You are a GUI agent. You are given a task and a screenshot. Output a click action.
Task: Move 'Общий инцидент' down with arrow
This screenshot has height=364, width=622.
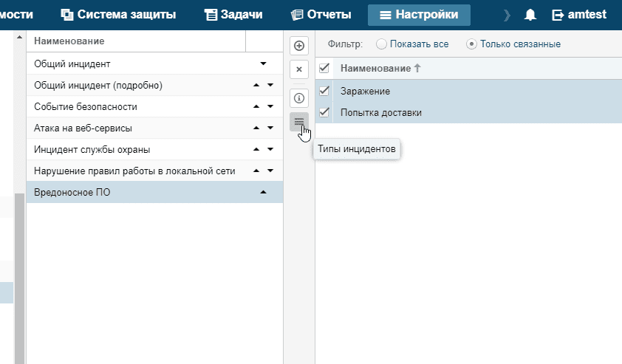(x=263, y=64)
